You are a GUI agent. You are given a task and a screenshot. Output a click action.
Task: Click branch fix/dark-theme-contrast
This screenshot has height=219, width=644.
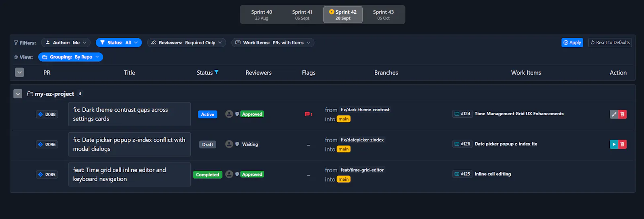coord(365,110)
